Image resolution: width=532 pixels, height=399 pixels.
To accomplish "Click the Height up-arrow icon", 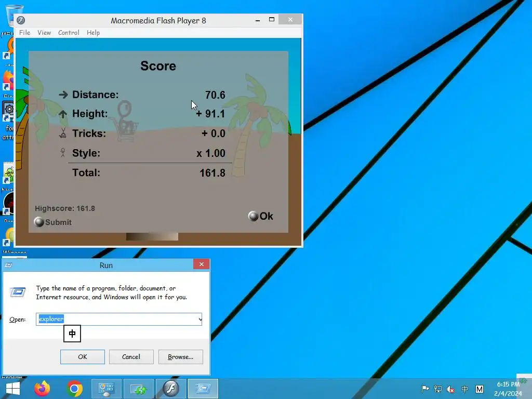I will 63,114.
